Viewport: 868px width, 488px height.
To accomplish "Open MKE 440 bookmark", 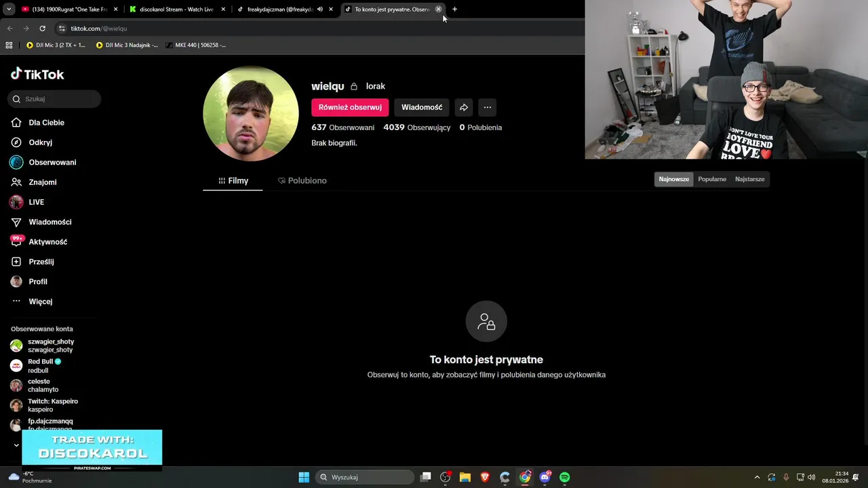I will point(196,45).
